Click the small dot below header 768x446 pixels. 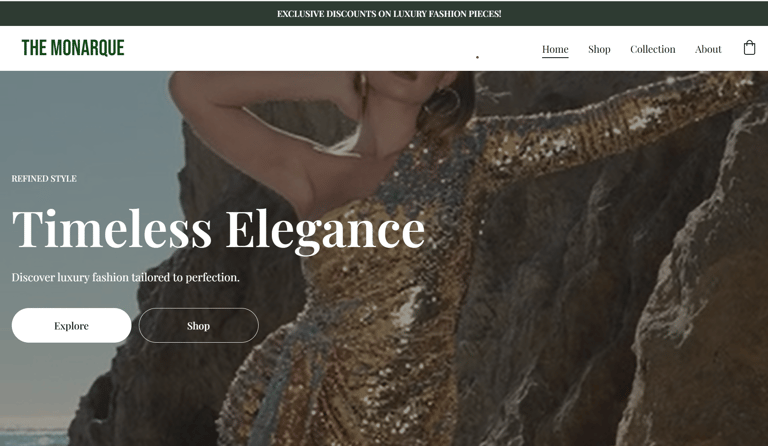(x=477, y=57)
